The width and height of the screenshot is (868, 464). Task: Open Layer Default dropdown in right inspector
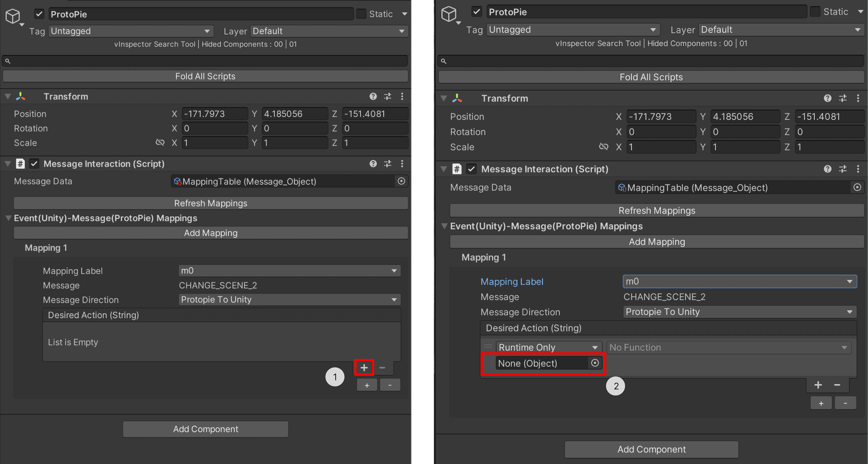pyautogui.click(x=781, y=30)
